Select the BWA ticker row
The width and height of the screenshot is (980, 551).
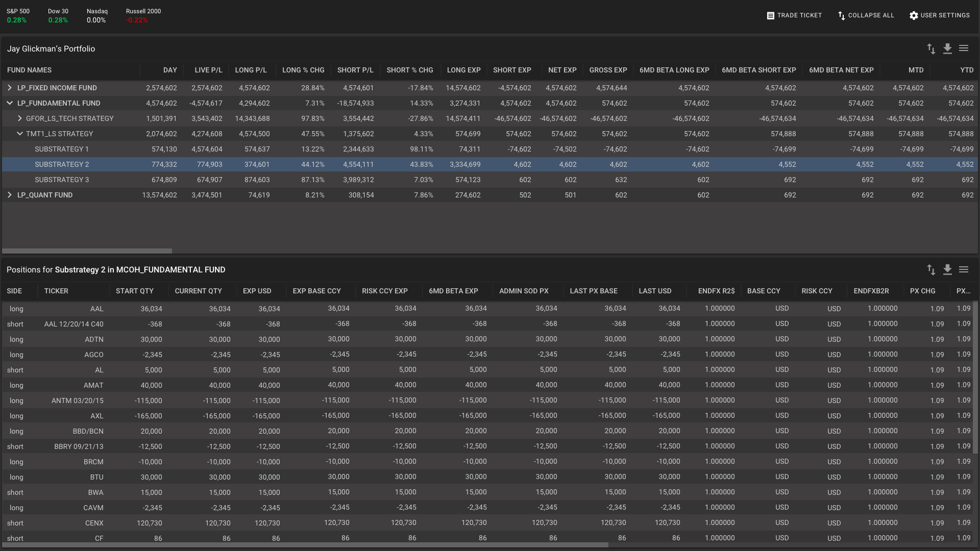coord(487,492)
